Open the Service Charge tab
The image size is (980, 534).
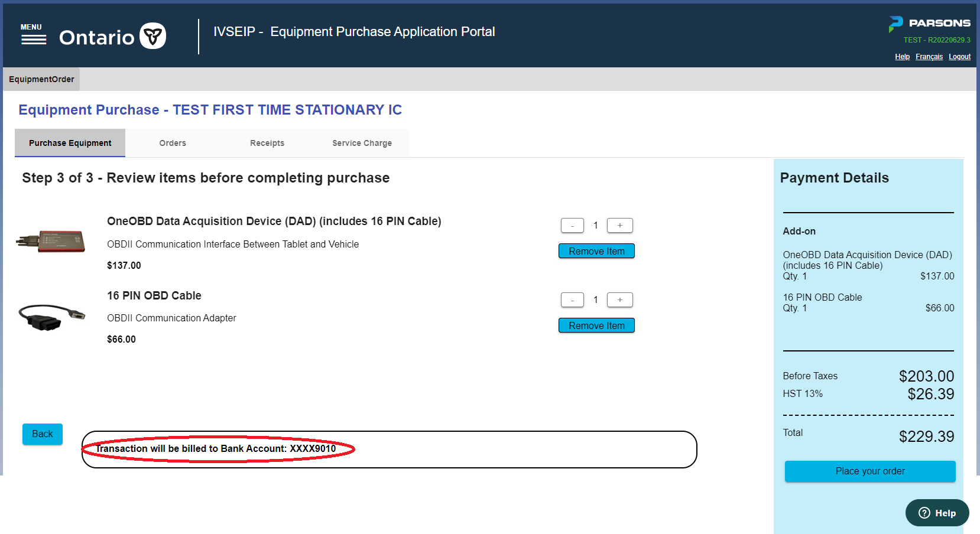362,143
